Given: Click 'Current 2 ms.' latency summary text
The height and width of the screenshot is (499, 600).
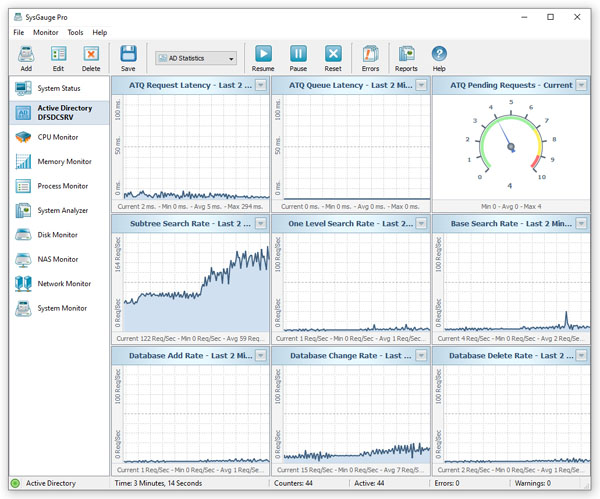Looking at the screenshot, I should (136, 207).
